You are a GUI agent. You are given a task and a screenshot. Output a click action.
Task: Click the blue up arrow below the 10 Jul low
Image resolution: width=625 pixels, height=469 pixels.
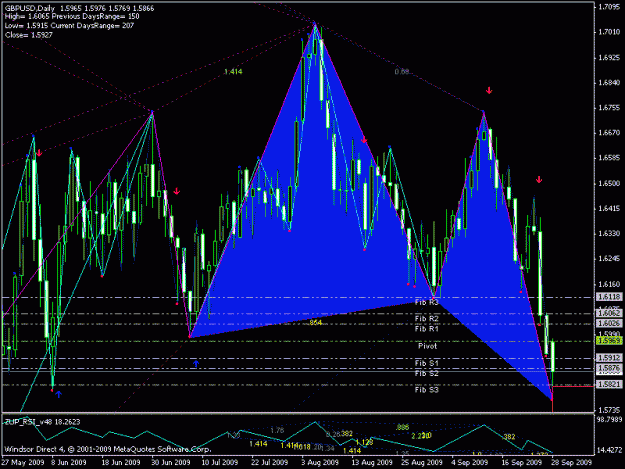196,363
